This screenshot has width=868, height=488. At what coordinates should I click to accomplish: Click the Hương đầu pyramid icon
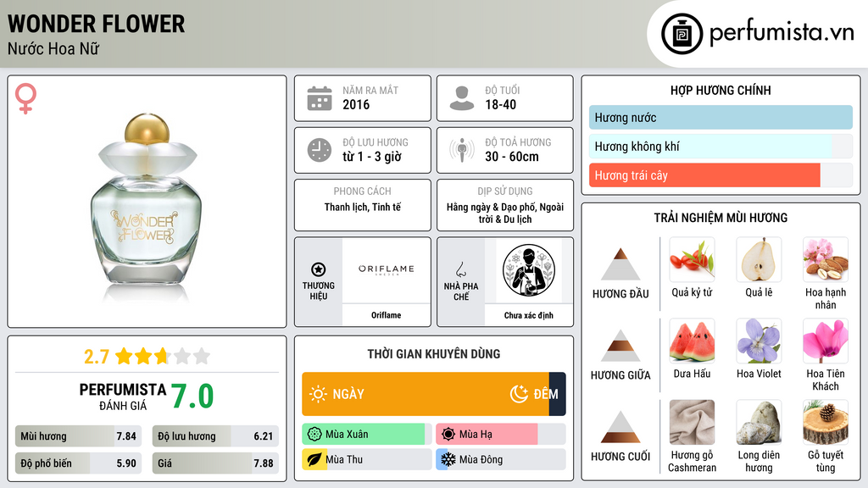620,264
